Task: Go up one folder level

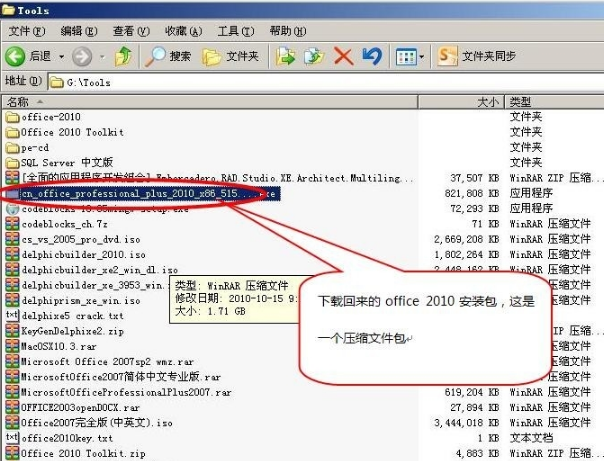Action: 123,56
